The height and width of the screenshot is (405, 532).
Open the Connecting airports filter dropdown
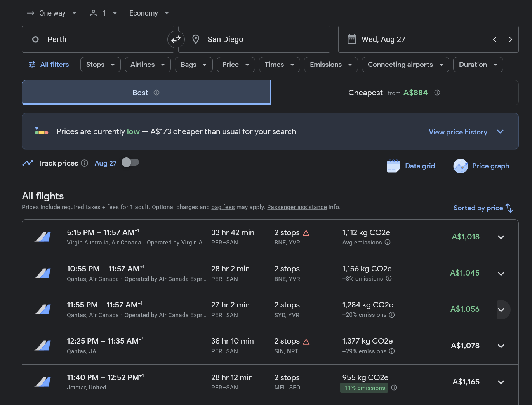click(405, 65)
